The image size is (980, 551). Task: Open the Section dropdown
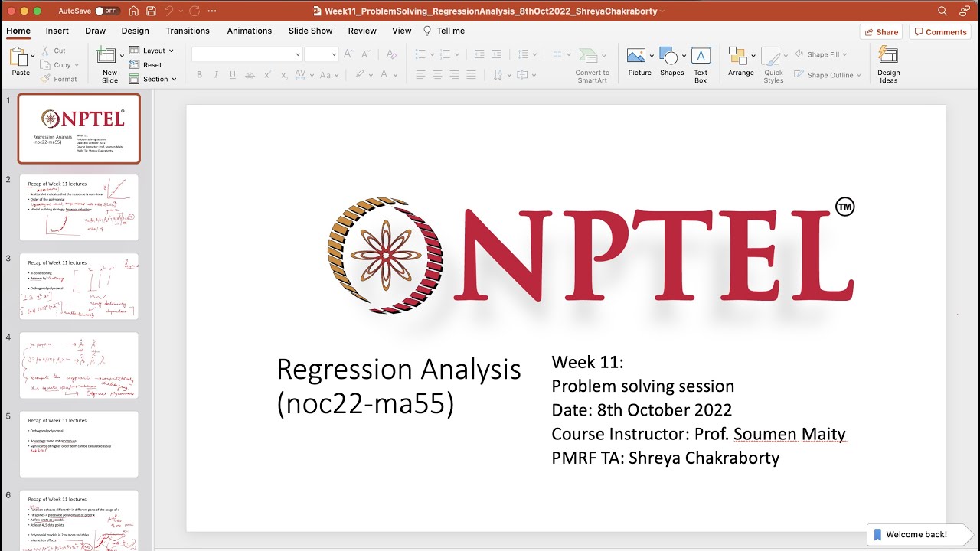153,79
